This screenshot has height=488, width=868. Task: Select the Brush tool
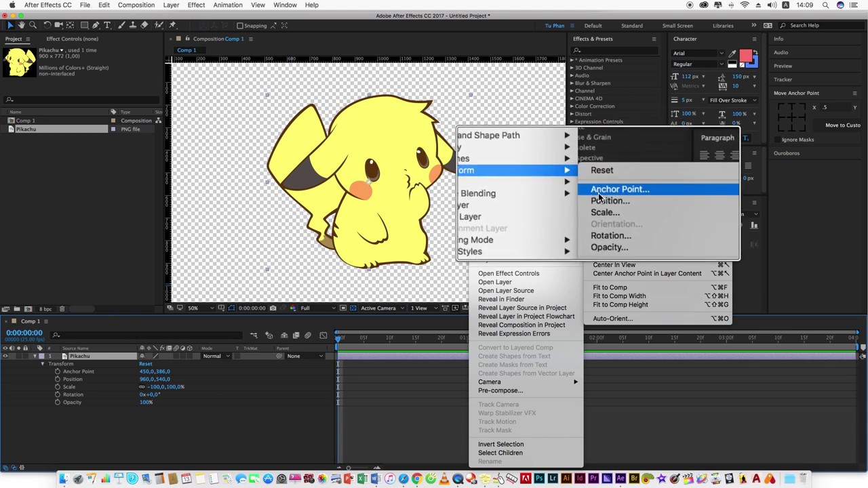121,25
